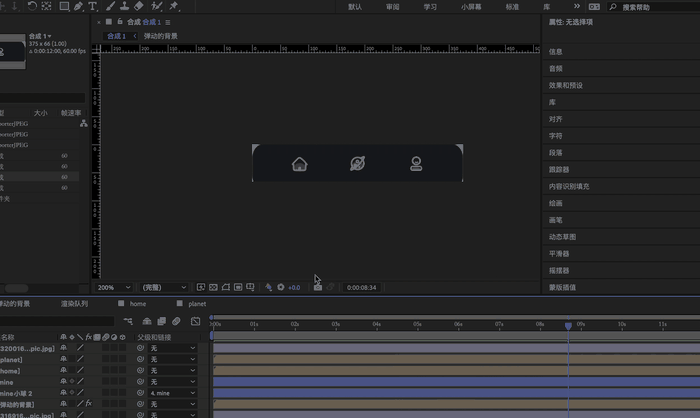Click the motion blur icon in timeline
This screenshot has width=700, height=418.
point(176,321)
